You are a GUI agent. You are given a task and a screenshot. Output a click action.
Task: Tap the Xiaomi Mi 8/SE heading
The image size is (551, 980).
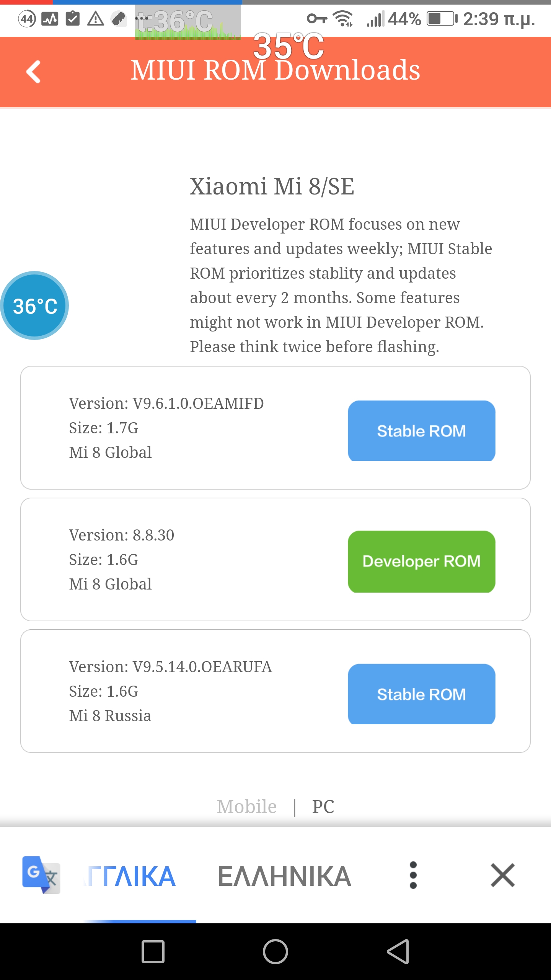[x=272, y=187]
